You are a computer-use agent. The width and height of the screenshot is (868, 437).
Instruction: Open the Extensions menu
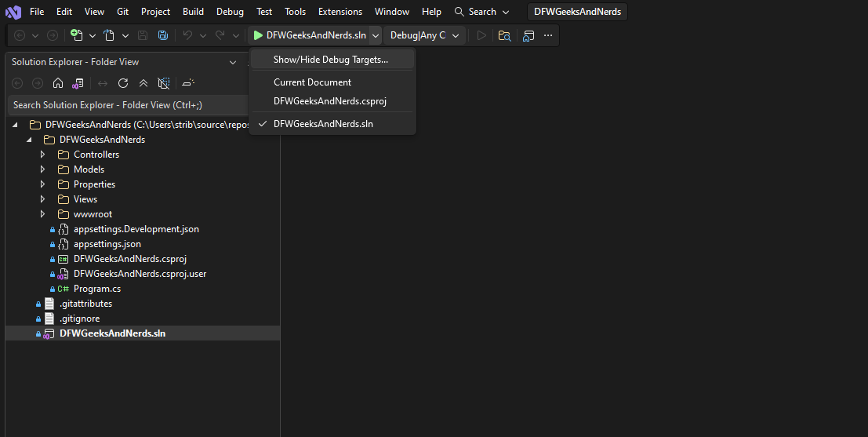tap(340, 12)
